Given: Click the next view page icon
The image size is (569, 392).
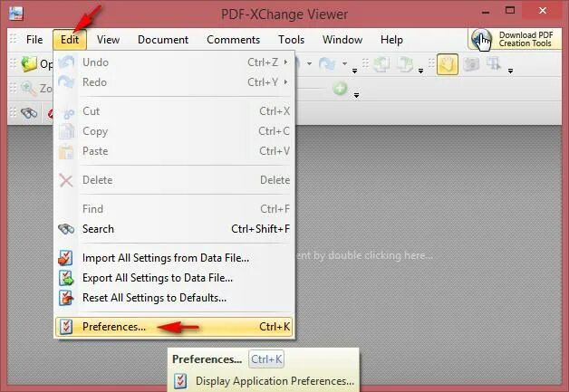Looking at the screenshot, I should click(x=405, y=64).
